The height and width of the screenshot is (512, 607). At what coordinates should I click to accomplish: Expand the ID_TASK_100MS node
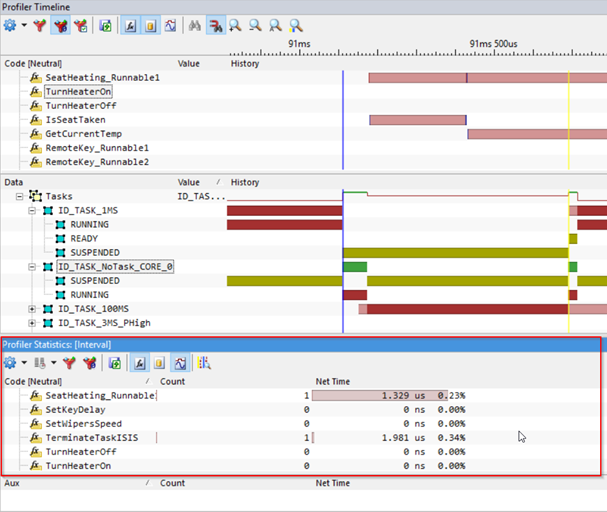32,309
